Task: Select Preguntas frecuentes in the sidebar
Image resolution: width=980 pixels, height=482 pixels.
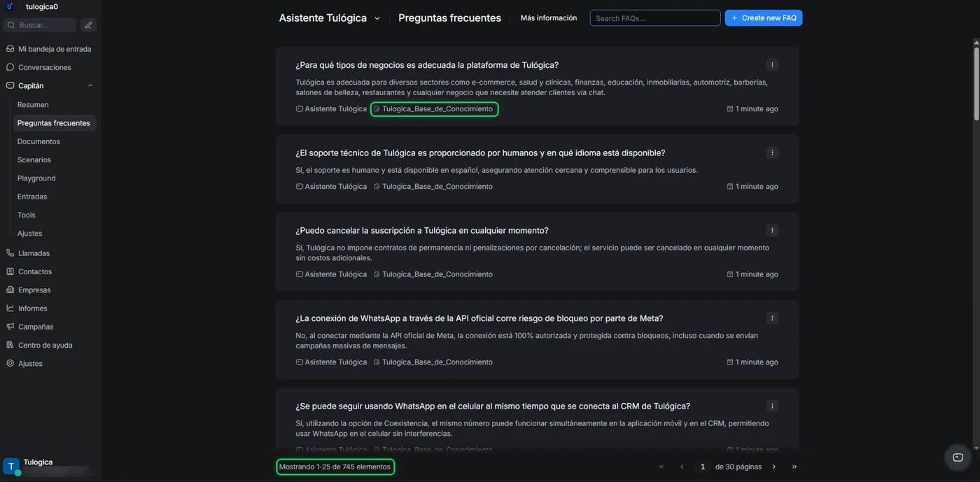Action: point(55,123)
